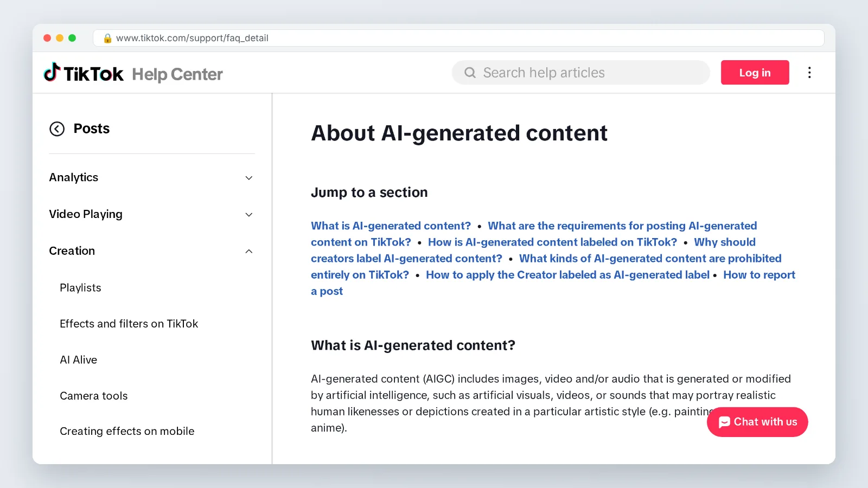Image resolution: width=868 pixels, height=488 pixels.
Task: Click the search magnifier icon
Action: (x=470, y=73)
